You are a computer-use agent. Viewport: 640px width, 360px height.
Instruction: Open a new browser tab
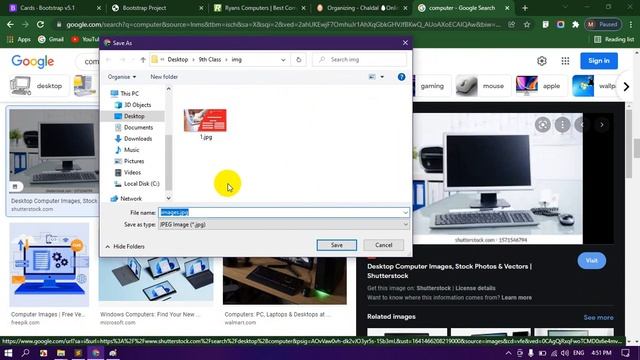pos(524,8)
